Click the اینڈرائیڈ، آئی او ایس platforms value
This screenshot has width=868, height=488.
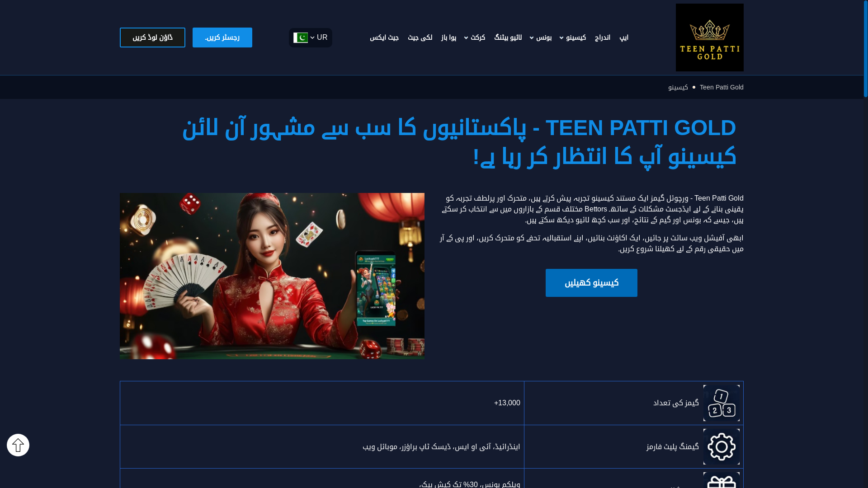click(441, 446)
